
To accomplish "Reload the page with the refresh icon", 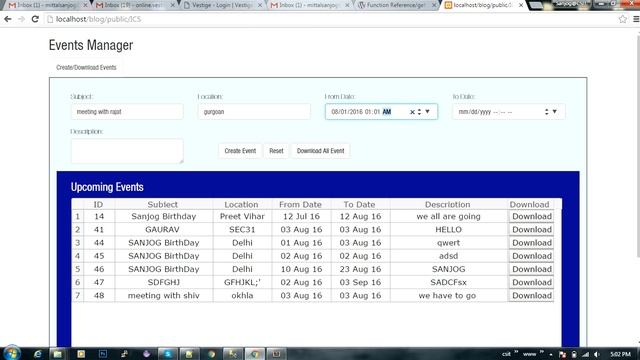I will pyautogui.click(x=35, y=19).
